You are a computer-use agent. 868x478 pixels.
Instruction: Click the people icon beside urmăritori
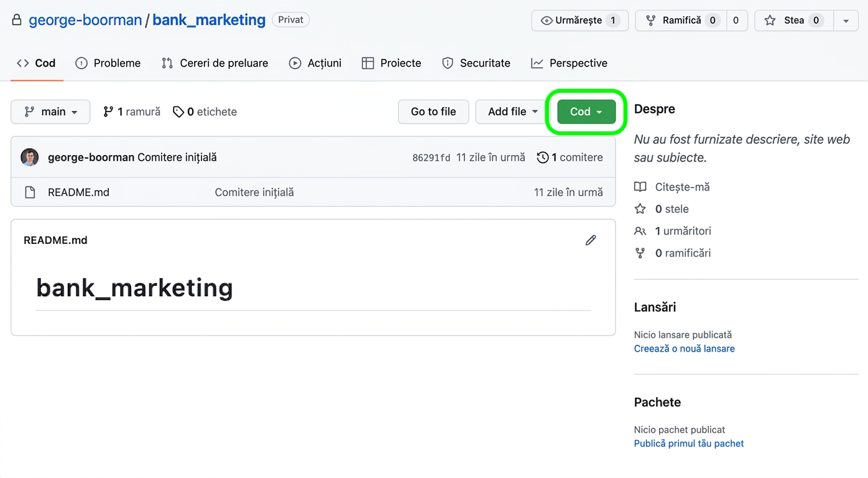[640, 231]
